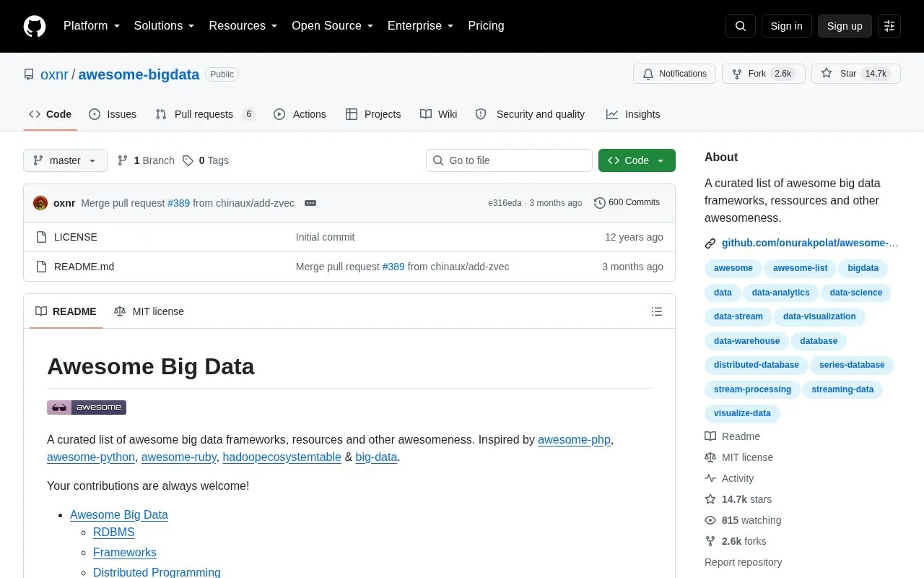Expand the Solutions menu

164,26
